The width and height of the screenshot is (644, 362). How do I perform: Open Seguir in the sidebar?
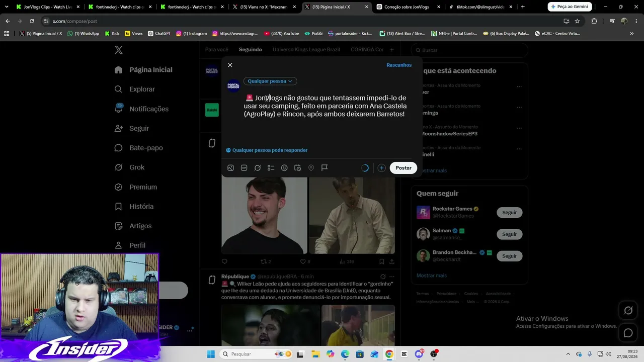click(132, 128)
